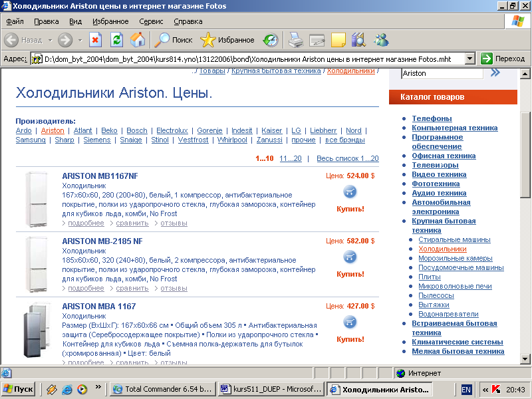This screenshot has height=399, width=532.
Task: Expand hidden tray icons chevron
Action: 485,390
